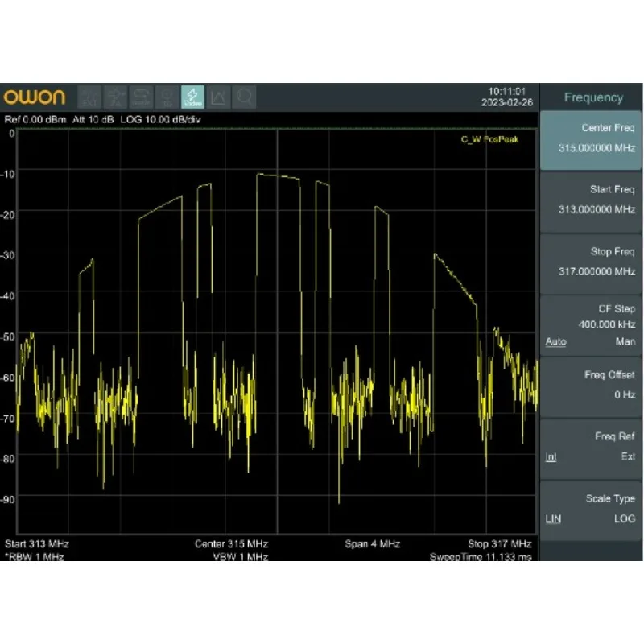Click the highlighted Video trigger icon
Viewport: 644px width, 644px height.
coord(192,97)
